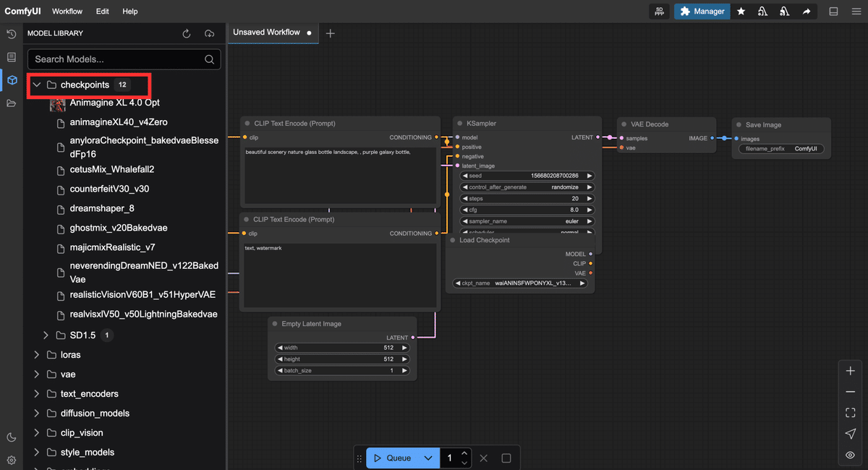Open the sampler_name dropdown in KSampler

click(527, 221)
